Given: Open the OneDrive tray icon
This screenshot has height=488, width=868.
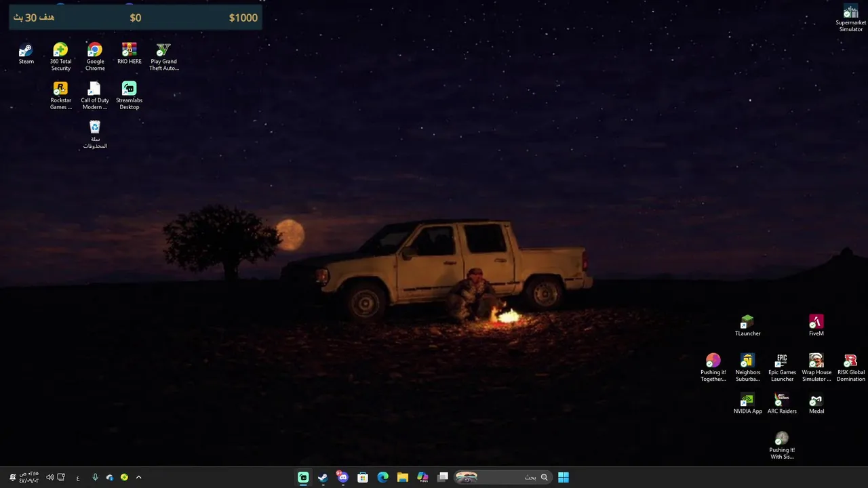Looking at the screenshot, I should pos(109,477).
